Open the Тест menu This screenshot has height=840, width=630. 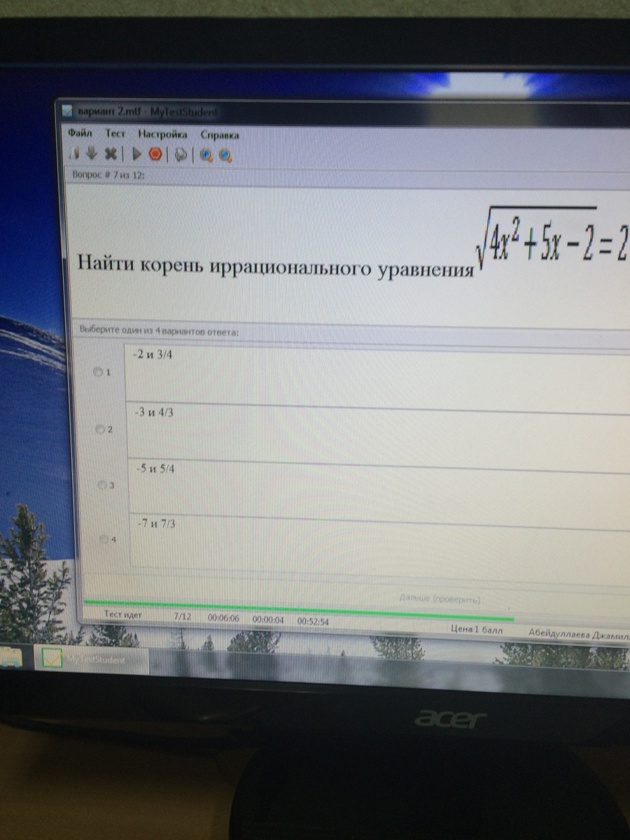pyautogui.click(x=115, y=134)
